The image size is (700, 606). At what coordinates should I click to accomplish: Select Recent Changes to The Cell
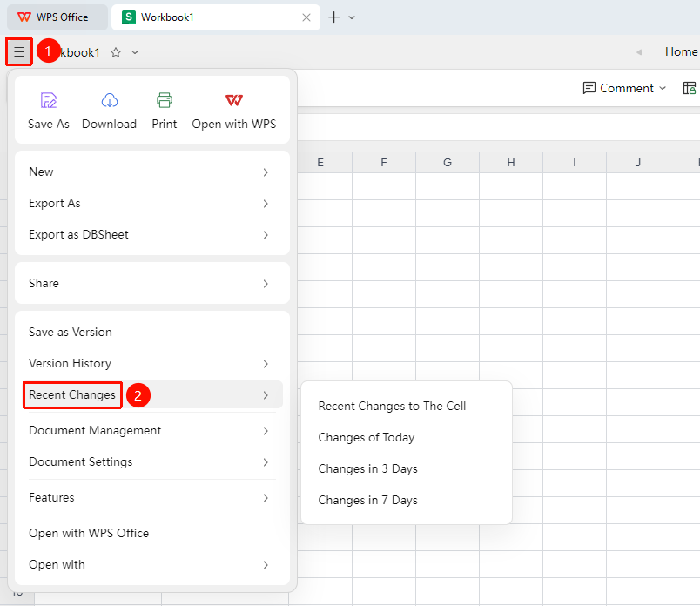(x=407, y=406)
